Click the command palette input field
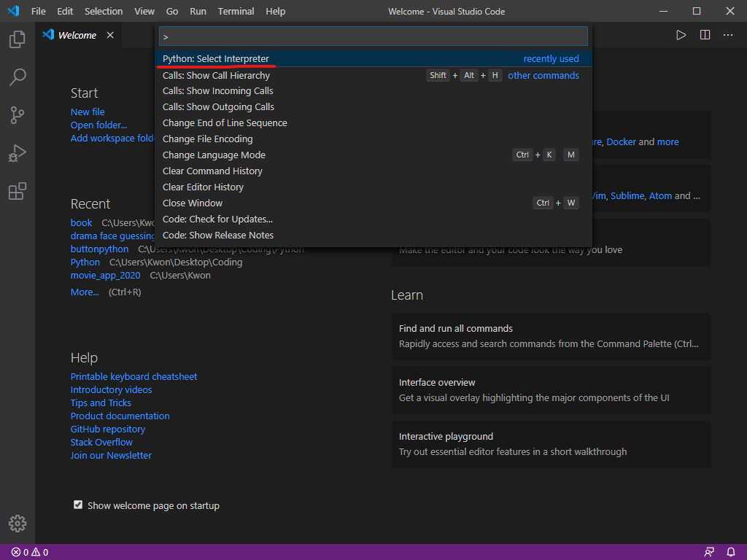Viewport: 747px width, 560px height. (373, 36)
